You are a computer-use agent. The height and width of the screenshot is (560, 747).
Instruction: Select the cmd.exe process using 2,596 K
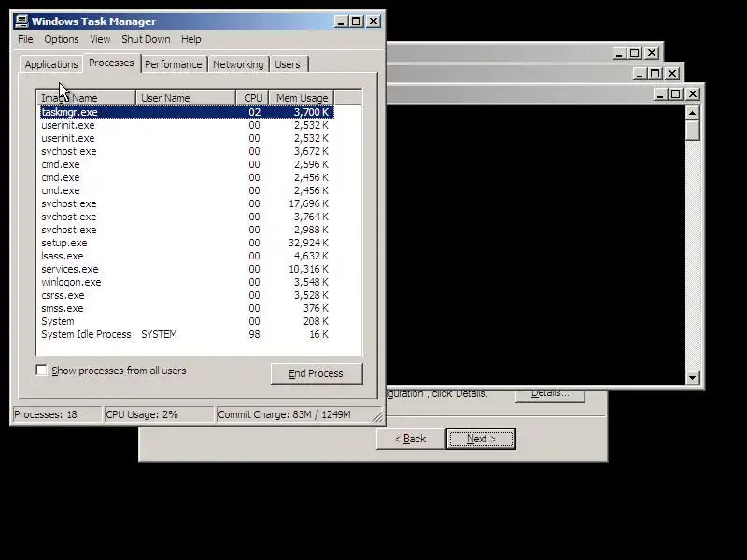[x=186, y=164]
